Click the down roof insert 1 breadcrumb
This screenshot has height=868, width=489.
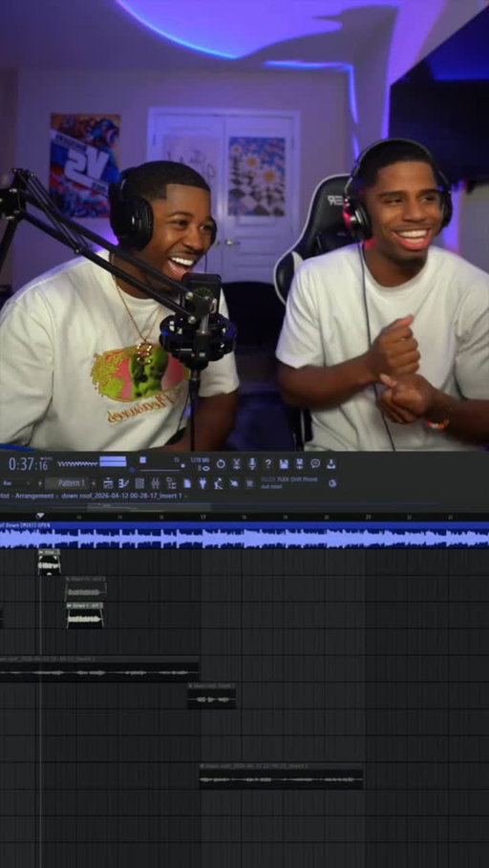click(121, 496)
